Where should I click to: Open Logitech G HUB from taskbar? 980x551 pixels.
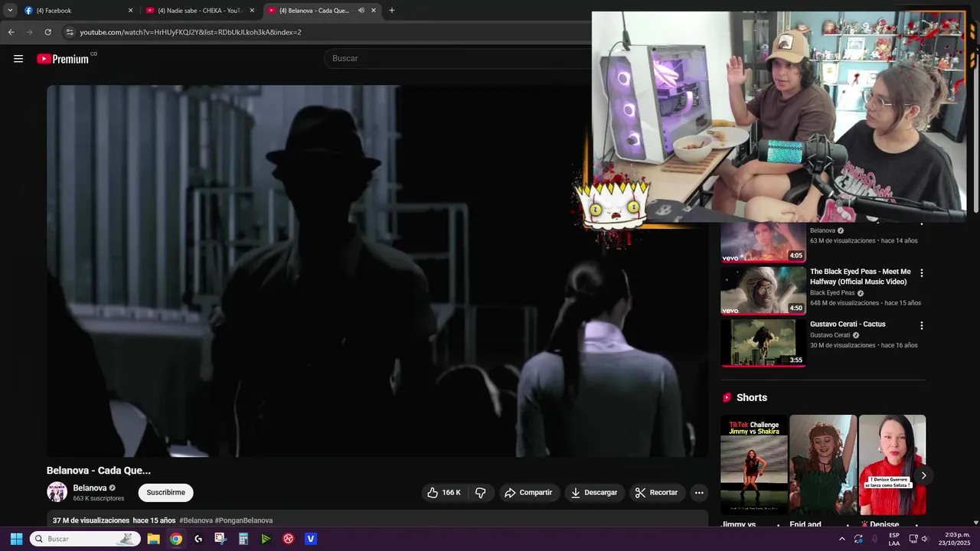point(198,539)
